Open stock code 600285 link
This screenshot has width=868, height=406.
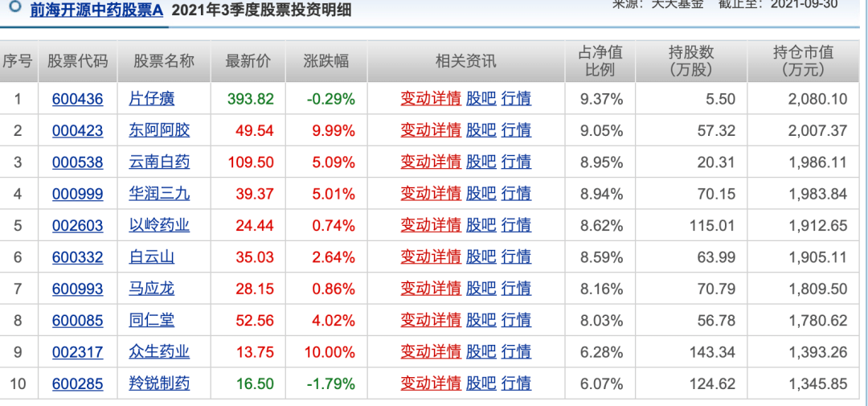point(77,383)
